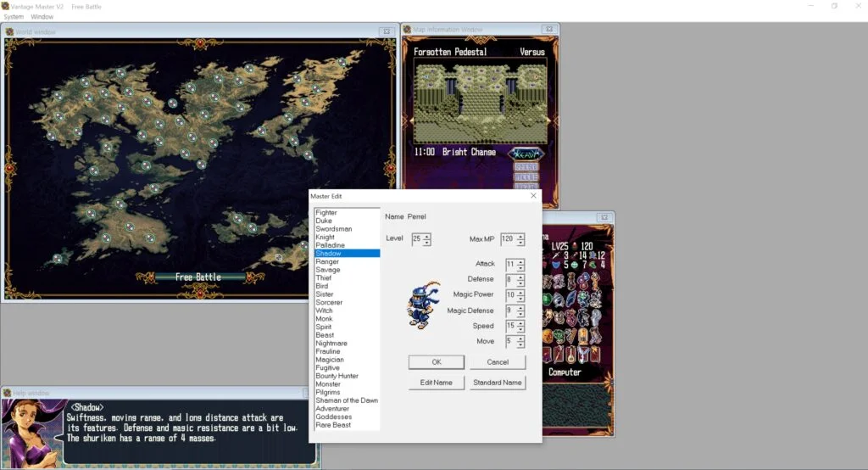Increase Speed with its up arrow

point(520,323)
